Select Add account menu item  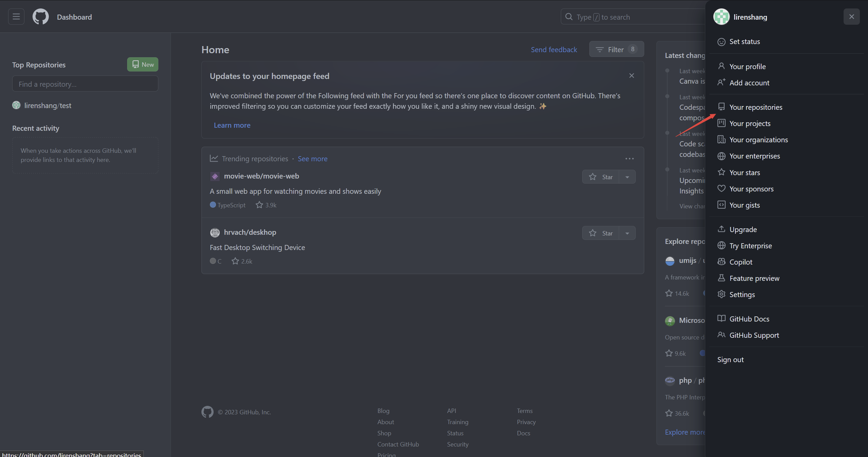tap(787, 83)
